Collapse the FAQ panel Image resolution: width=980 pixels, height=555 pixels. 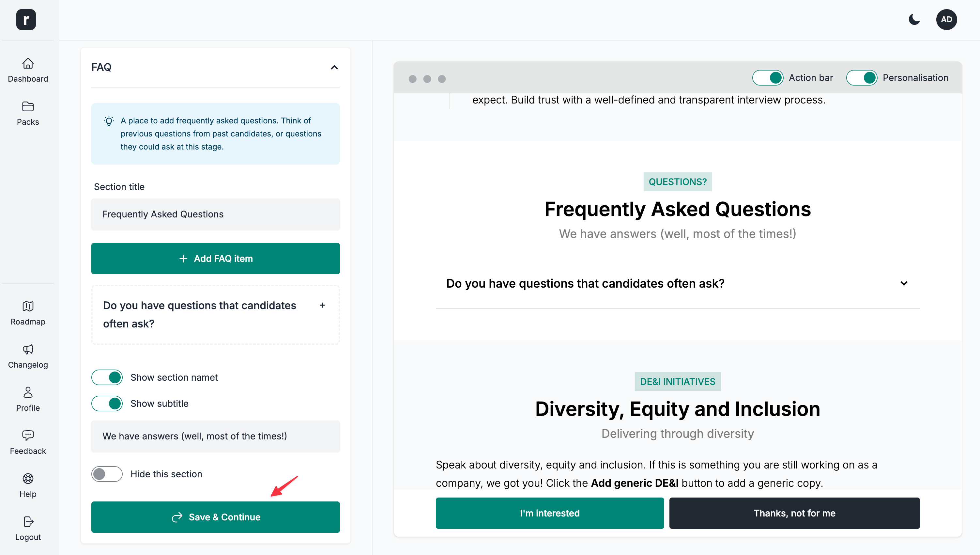[334, 68]
